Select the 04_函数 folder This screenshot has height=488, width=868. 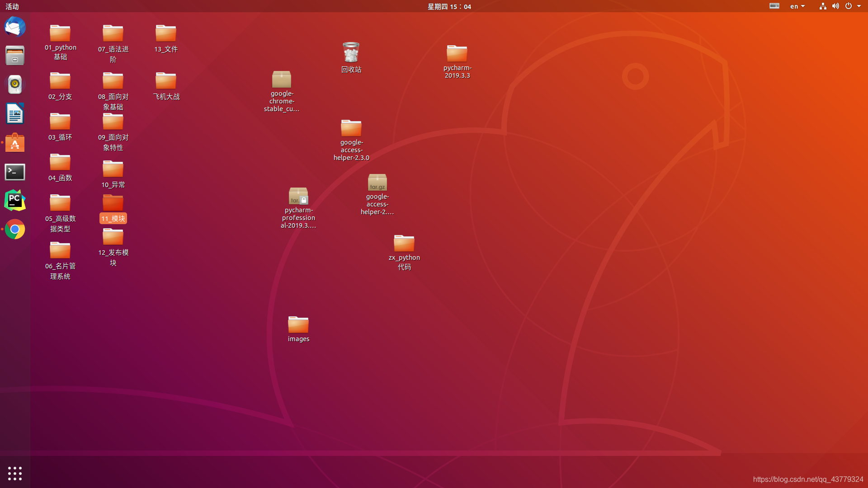point(60,168)
